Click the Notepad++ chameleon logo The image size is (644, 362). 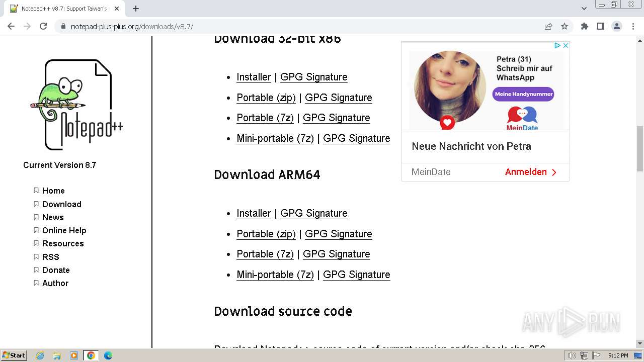pyautogui.click(x=76, y=105)
